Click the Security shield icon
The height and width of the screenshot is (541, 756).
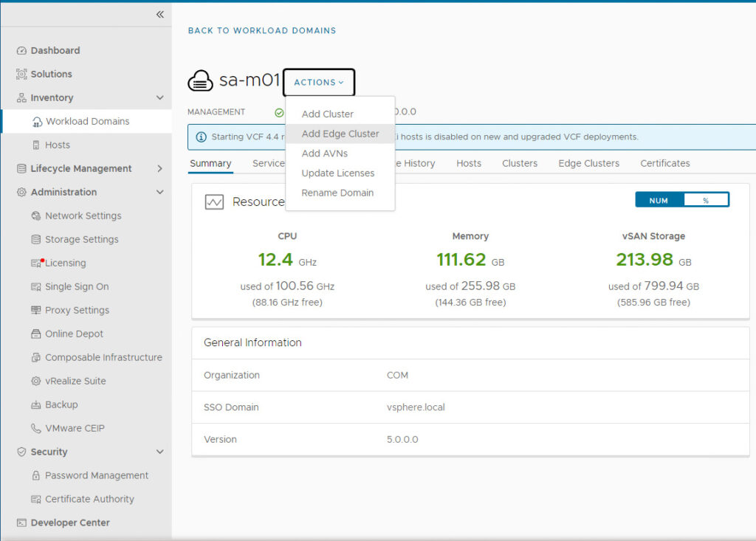pos(21,452)
